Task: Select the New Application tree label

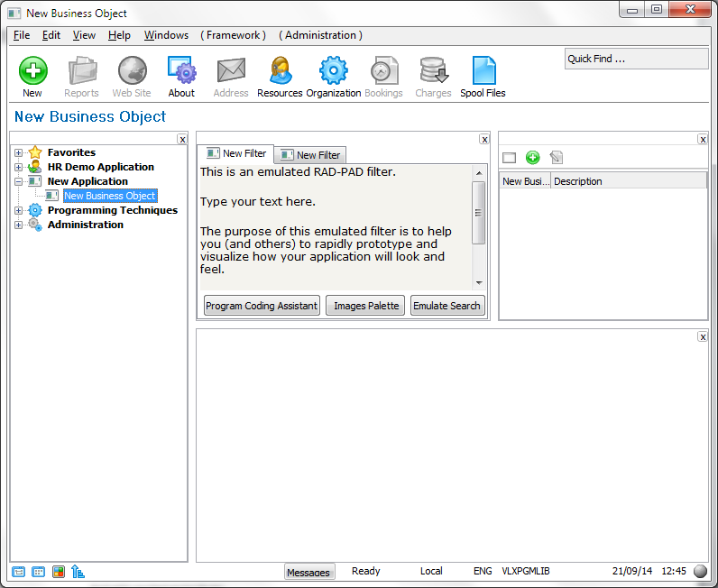Action: pos(87,181)
